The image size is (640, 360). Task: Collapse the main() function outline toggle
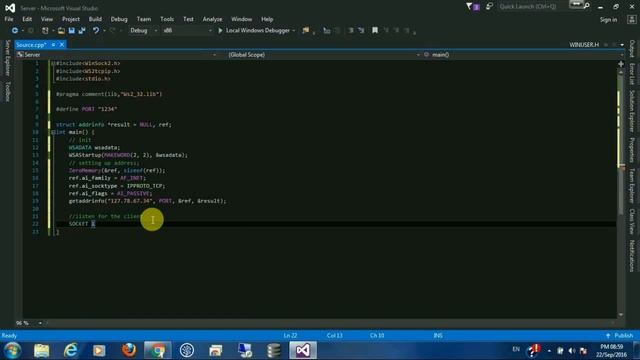point(53,132)
